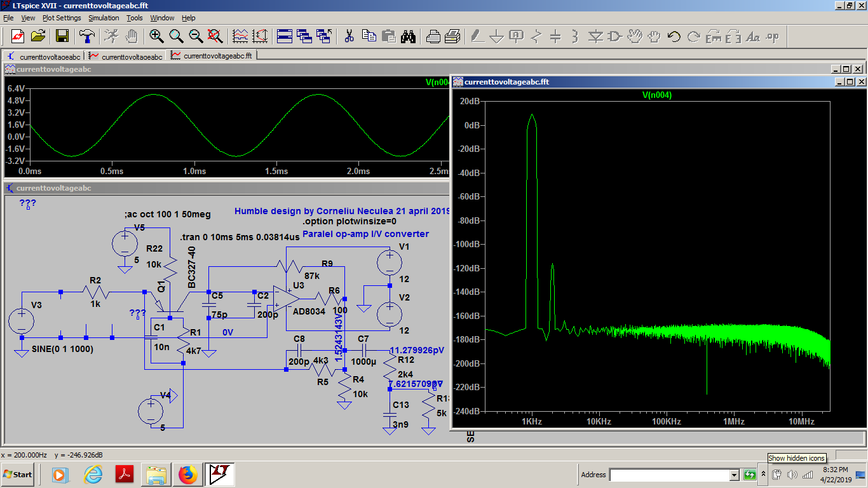This screenshot has height=488, width=868.
Task: Click the Tile Windows icon
Action: pos(285,36)
